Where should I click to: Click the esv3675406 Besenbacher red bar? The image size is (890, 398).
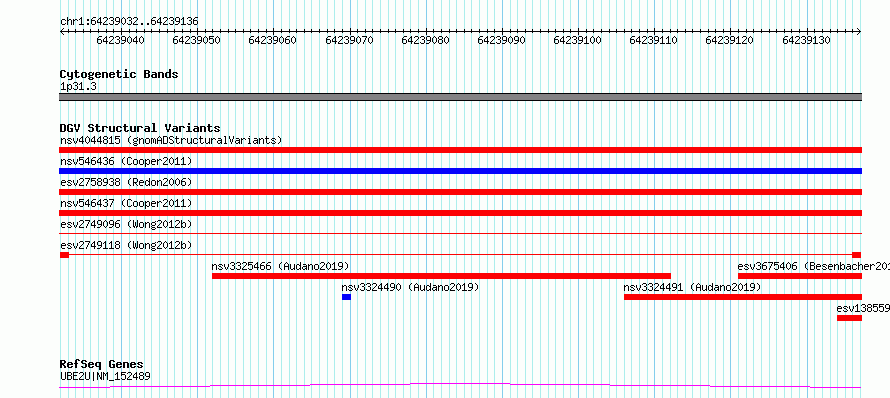(800, 276)
